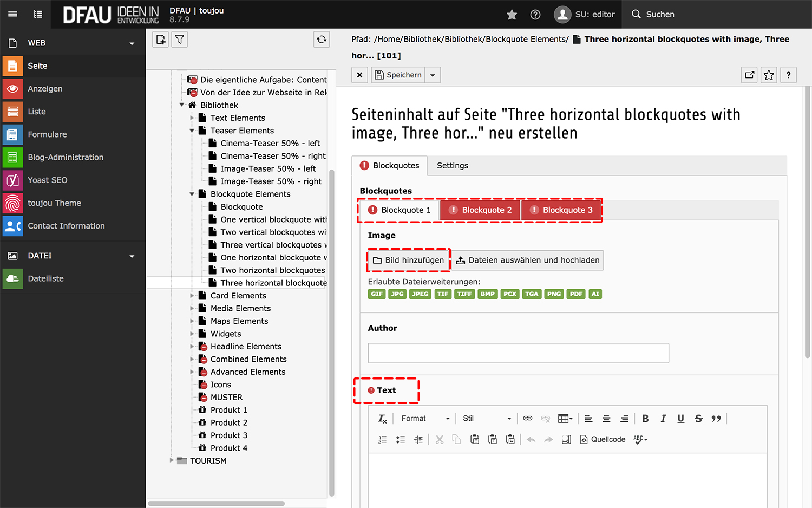The width and height of the screenshot is (812, 508).
Task: Expand the TOURISM tree node
Action: click(172, 460)
